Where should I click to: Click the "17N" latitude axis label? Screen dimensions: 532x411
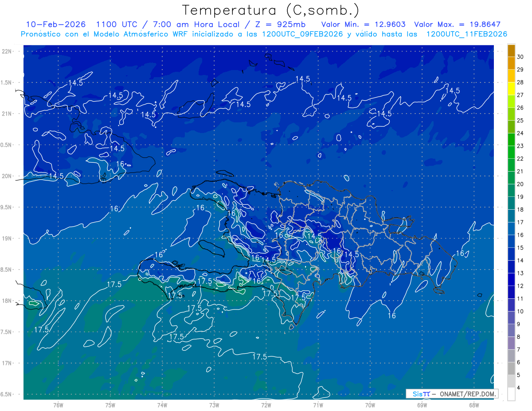[8, 363]
